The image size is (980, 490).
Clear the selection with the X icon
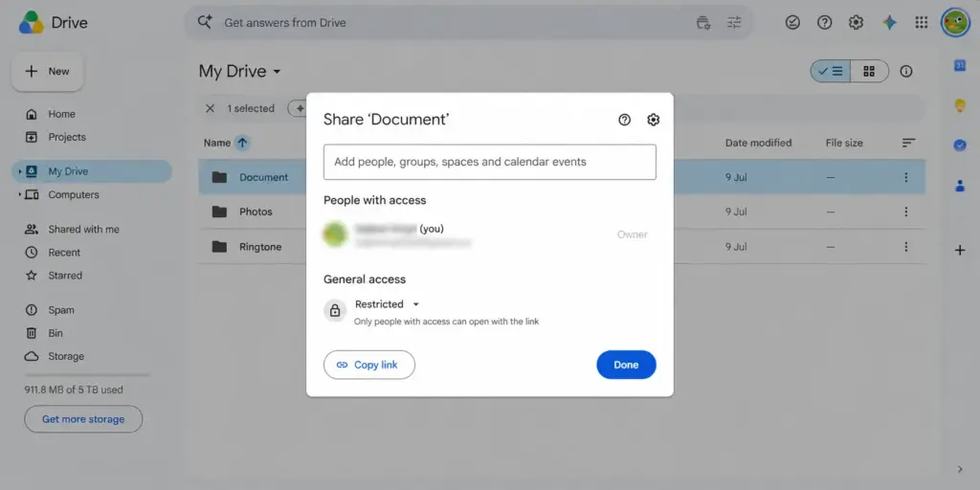tap(210, 108)
